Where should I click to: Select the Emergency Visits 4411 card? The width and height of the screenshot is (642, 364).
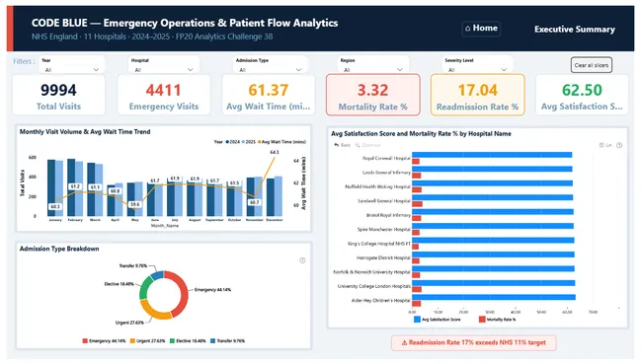164,95
